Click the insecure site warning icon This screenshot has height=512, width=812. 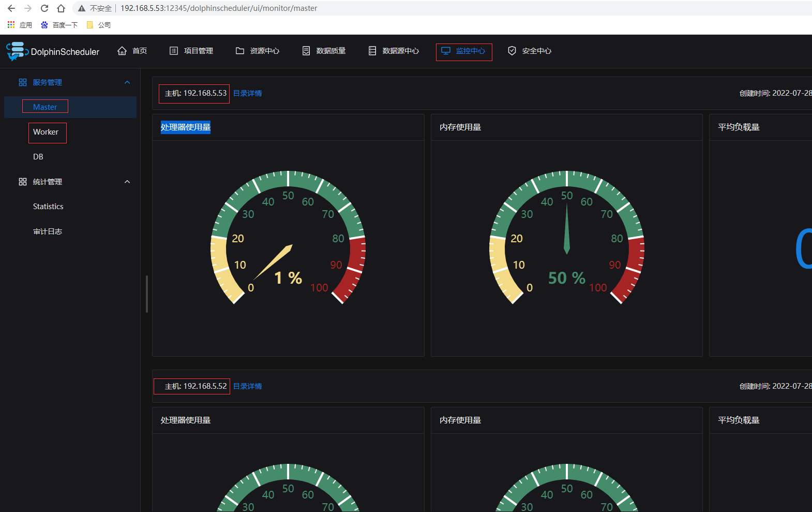click(82, 8)
